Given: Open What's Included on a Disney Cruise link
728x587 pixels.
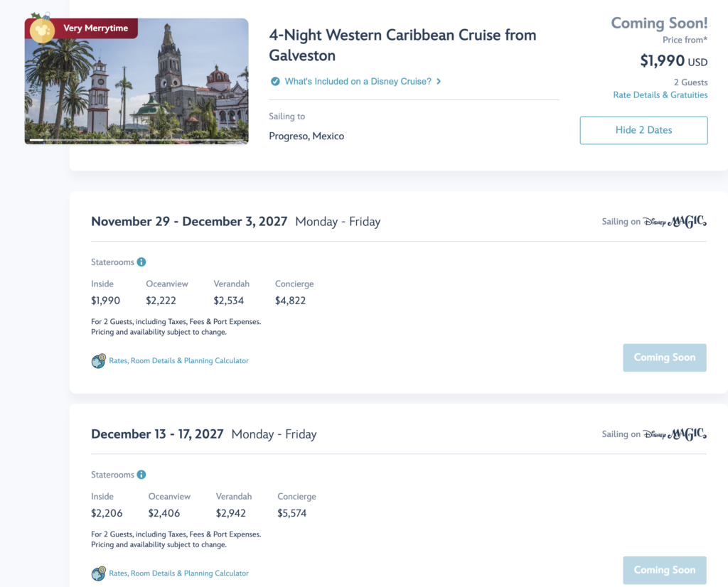Looking at the screenshot, I should 358,81.
